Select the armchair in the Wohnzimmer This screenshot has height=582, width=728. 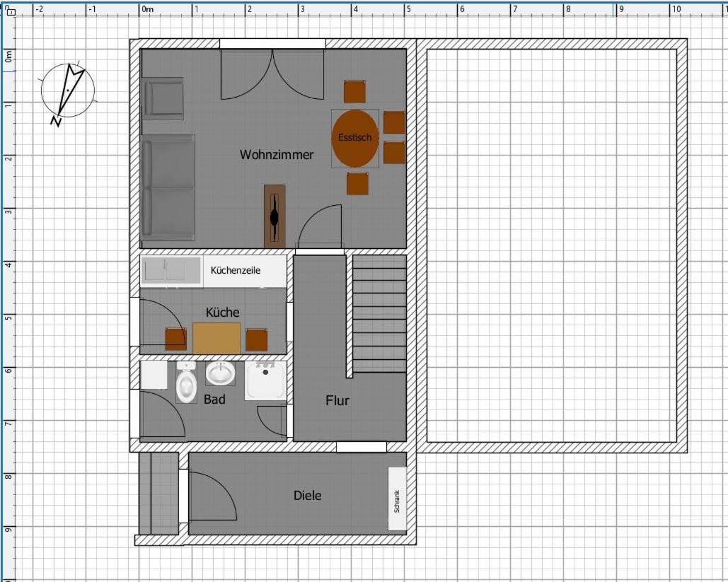(x=163, y=98)
